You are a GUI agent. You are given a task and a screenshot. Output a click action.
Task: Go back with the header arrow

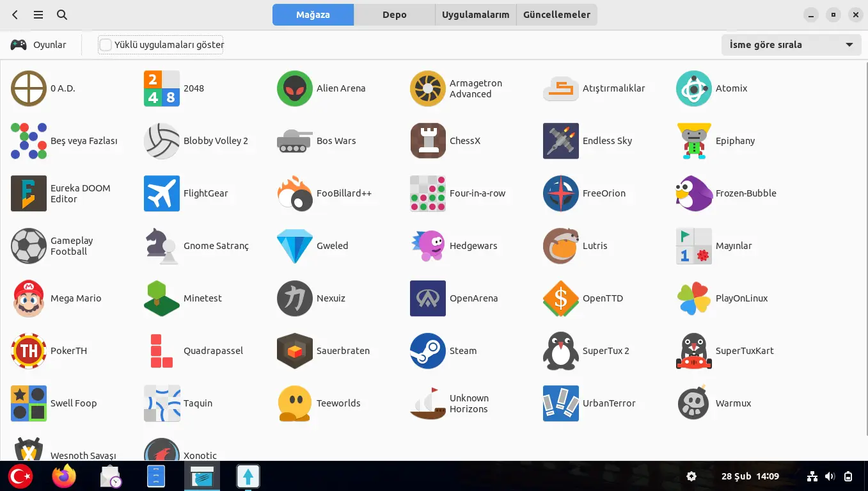point(15,15)
